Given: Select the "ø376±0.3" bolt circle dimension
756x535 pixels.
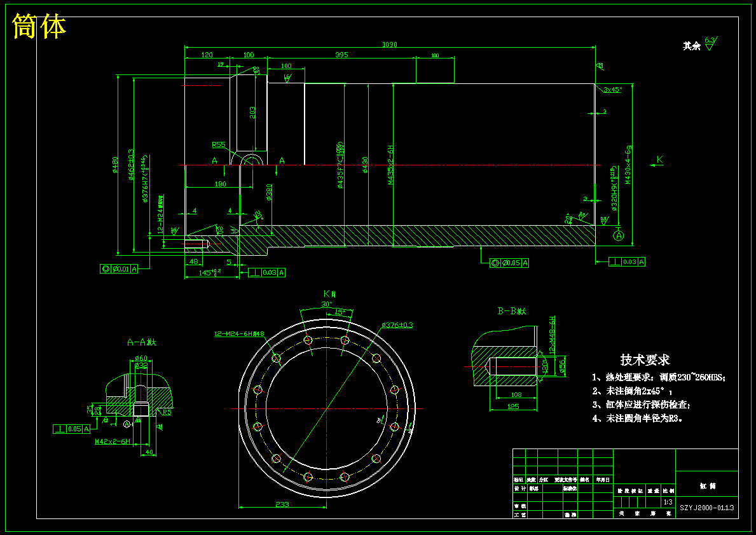Looking at the screenshot, I should pyautogui.click(x=397, y=325).
